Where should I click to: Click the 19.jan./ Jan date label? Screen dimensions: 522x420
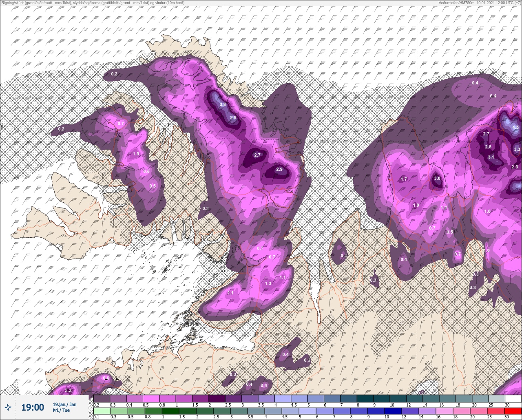(64, 404)
